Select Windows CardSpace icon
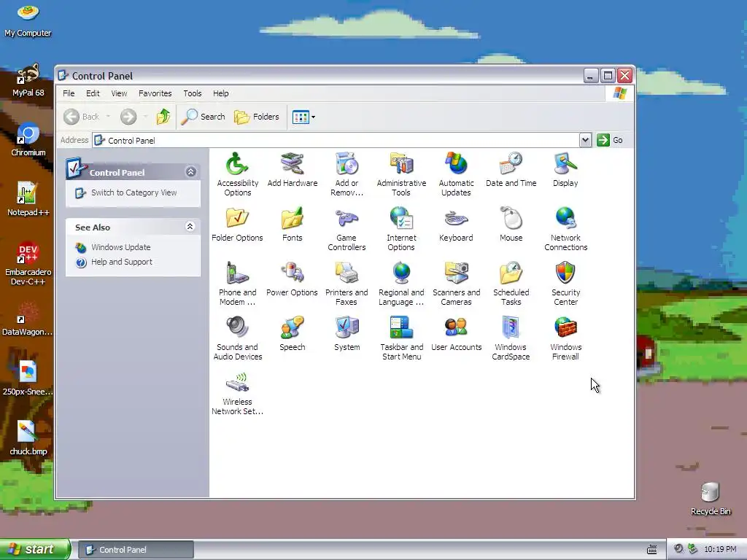The width and height of the screenshot is (747, 560). [511, 328]
